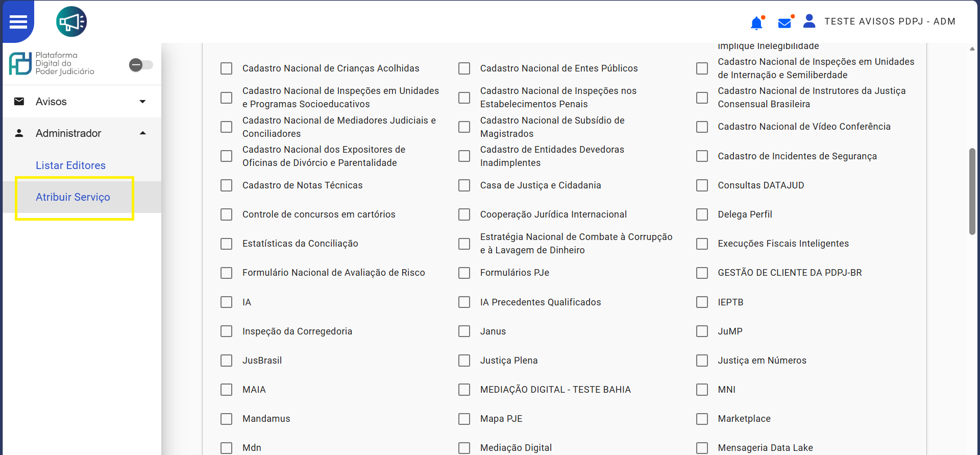Screen dimensions: 980x455
Task: Click the Administrador person icon in sidebar
Action: [x=19, y=133]
